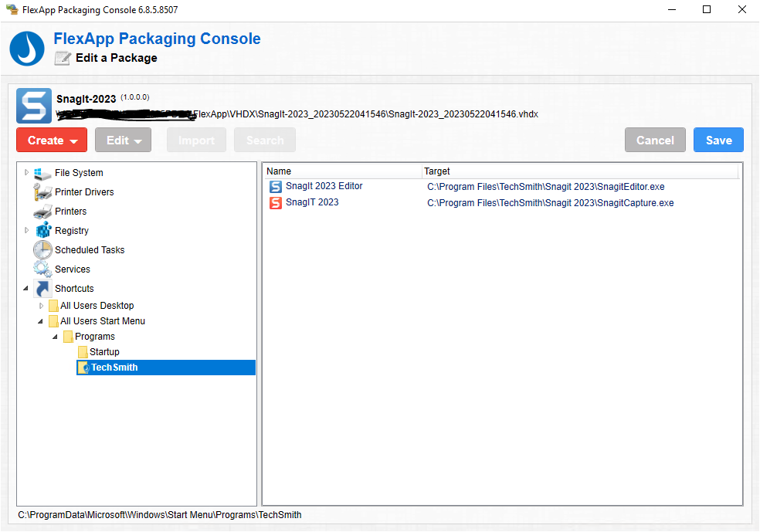Click the SnagIt-2023 package icon

[x=34, y=106]
